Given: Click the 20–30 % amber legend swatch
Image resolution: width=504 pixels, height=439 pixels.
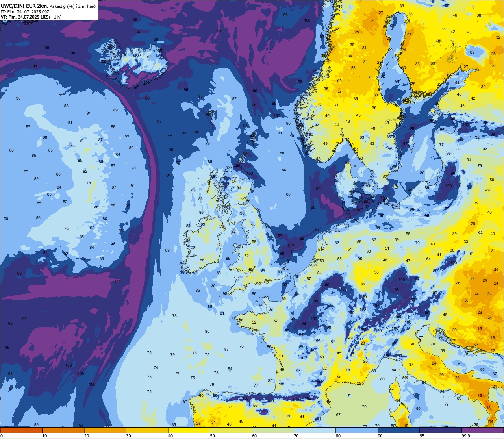Looking at the screenshot, I should (x=105, y=430).
